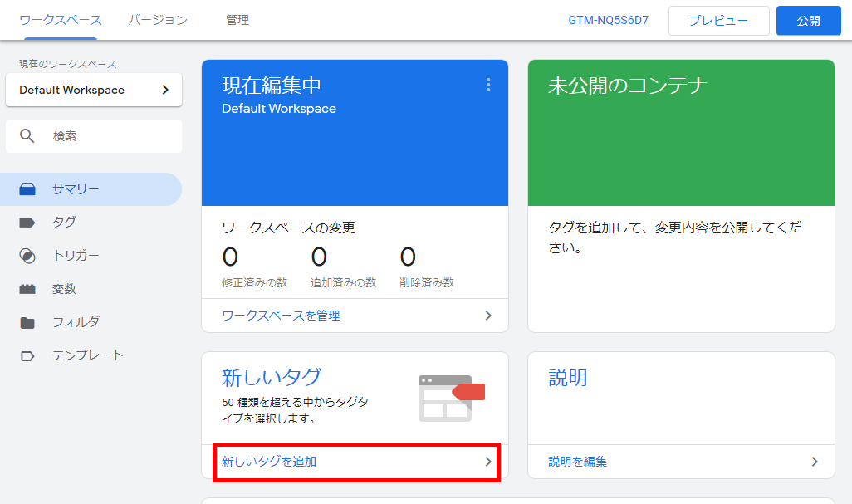The image size is (852, 504).
Task: Click the ワークスペースの変更 label
Action: click(x=288, y=228)
